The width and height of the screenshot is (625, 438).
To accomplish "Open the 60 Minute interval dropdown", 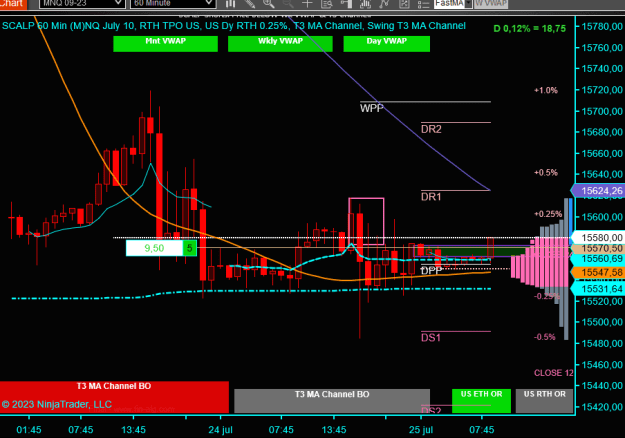I will coord(173,4).
